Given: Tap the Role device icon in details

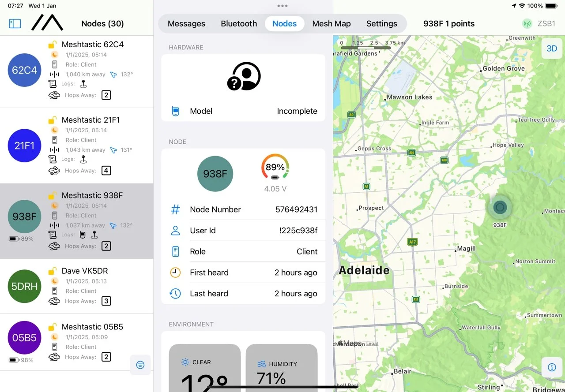Looking at the screenshot, I should (175, 252).
